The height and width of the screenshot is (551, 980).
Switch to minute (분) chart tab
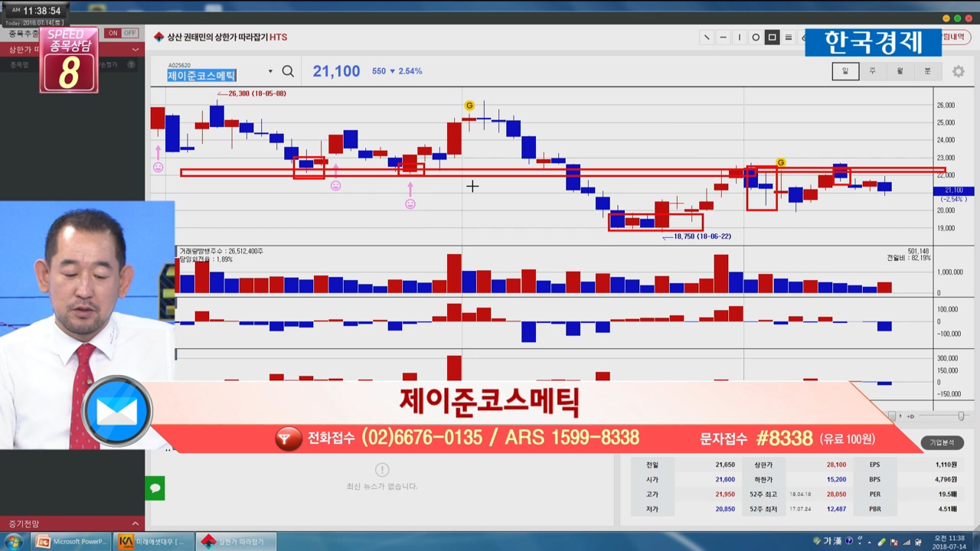(927, 71)
